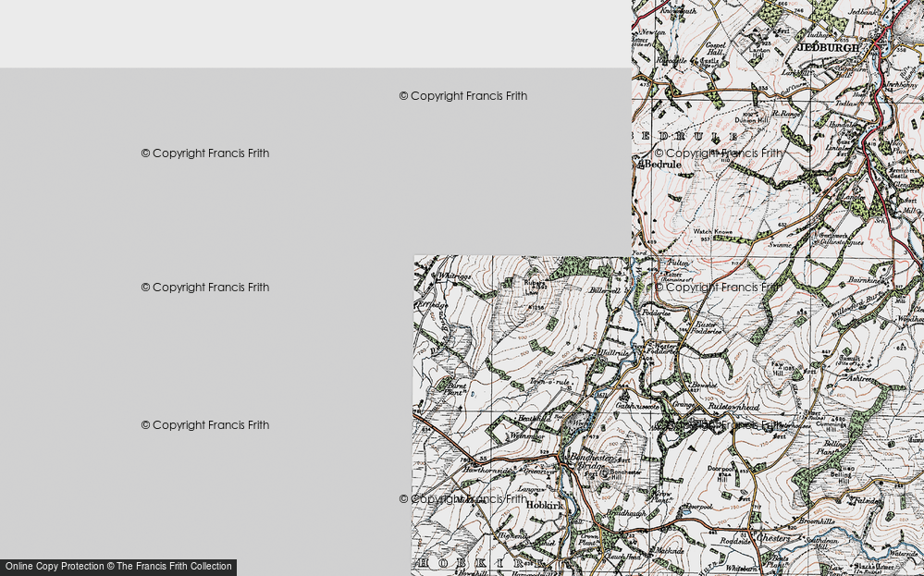This screenshot has height=576, width=924.
Task: Click the Newton label
Action: pos(652,33)
